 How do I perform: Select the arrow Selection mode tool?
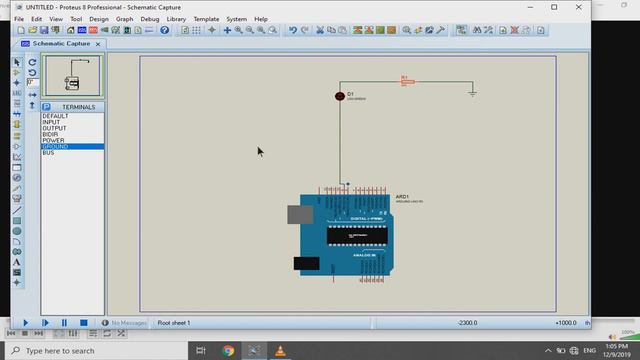pos(17,62)
